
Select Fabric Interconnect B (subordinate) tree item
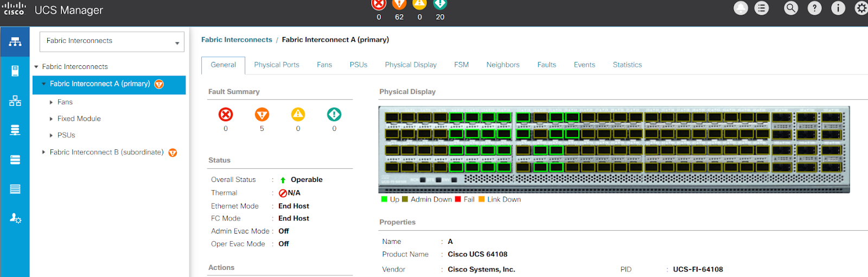coord(107,152)
